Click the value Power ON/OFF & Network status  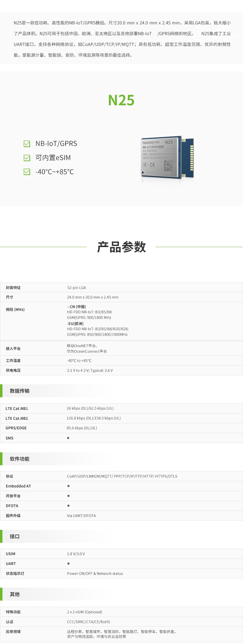tap(95, 574)
